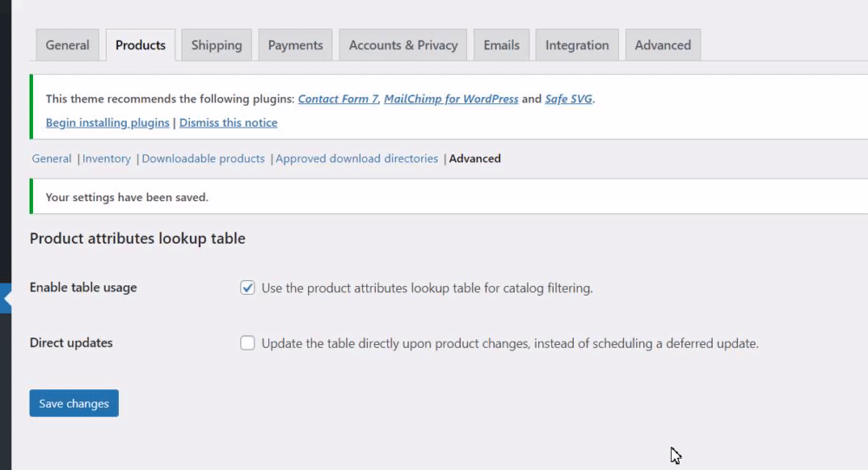Begin installing plugins link
The image size is (868, 470).
(108, 123)
